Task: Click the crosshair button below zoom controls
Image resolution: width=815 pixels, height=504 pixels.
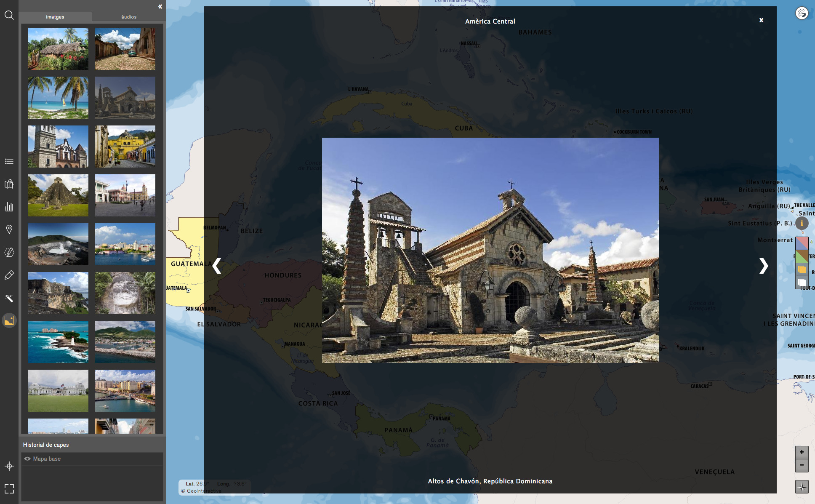Action: click(x=802, y=487)
